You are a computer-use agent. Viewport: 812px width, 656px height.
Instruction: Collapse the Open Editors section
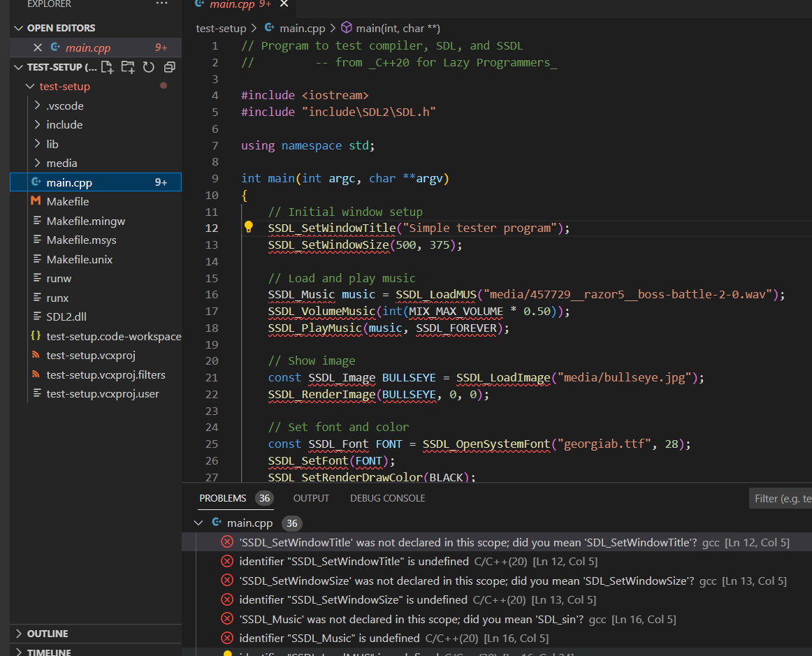18,28
